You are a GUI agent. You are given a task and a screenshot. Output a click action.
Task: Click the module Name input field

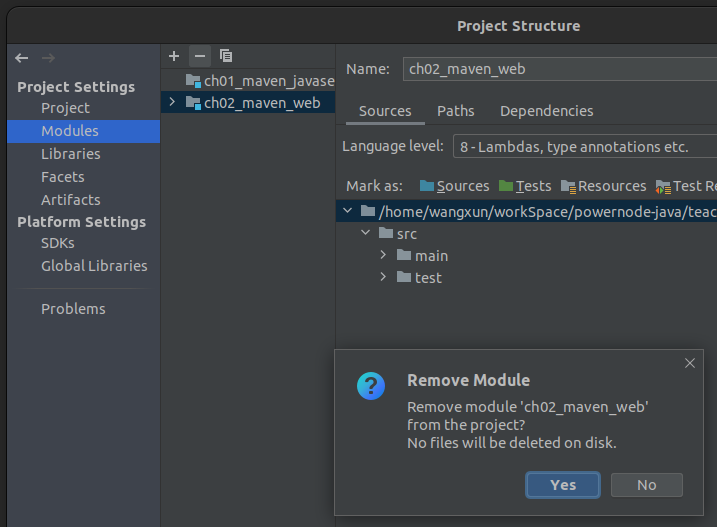tap(560, 69)
